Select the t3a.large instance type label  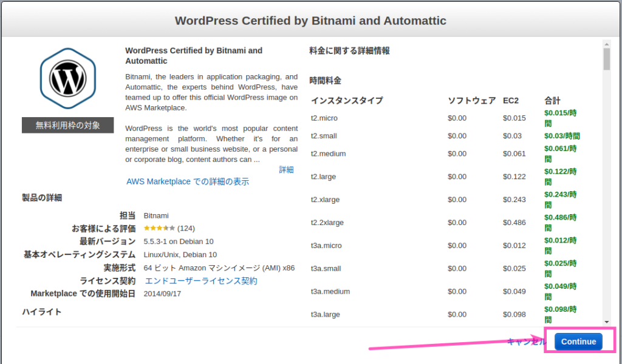(326, 314)
